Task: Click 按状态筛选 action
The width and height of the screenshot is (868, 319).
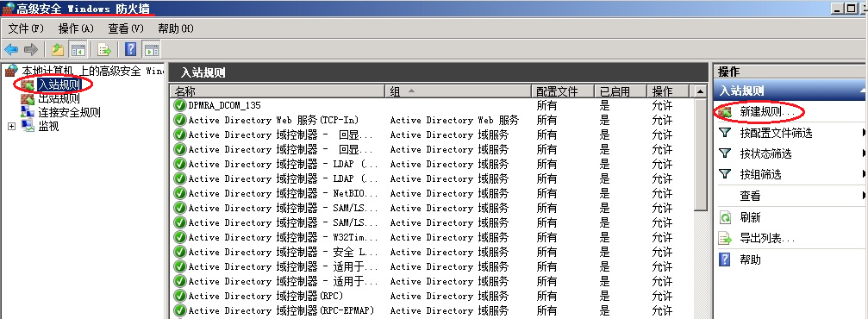Action: (765, 153)
